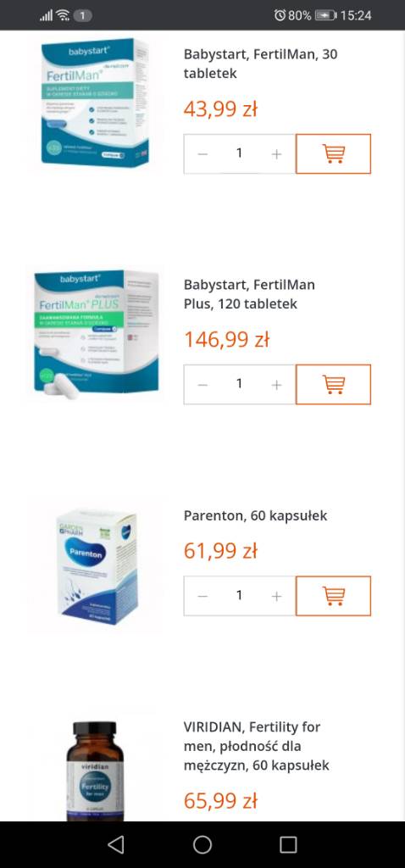
Task: Tap the Android home circle button
Action: 202,844
